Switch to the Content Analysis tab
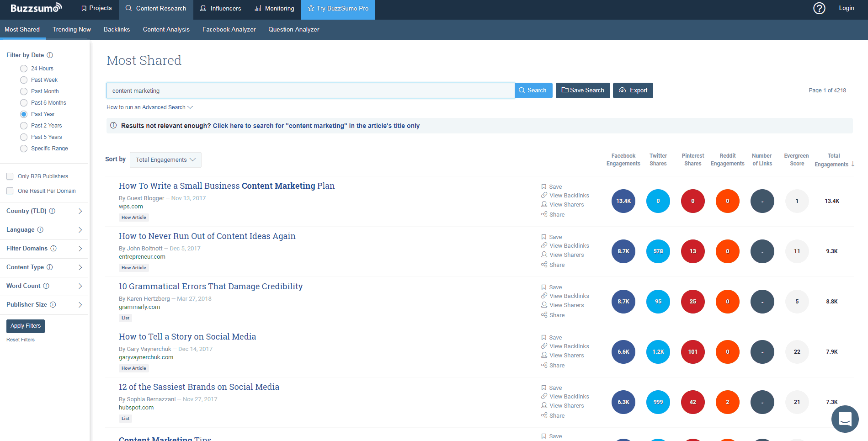 pyautogui.click(x=166, y=29)
